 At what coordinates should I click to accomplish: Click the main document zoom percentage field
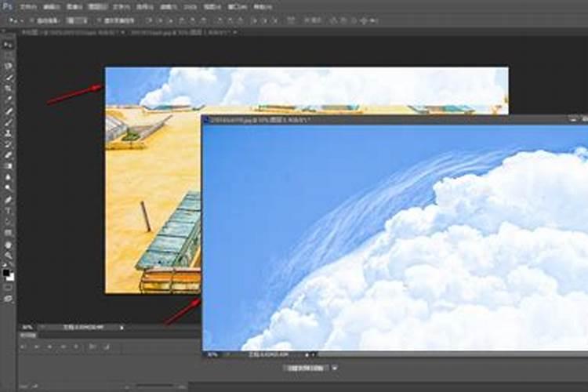click(27, 328)
